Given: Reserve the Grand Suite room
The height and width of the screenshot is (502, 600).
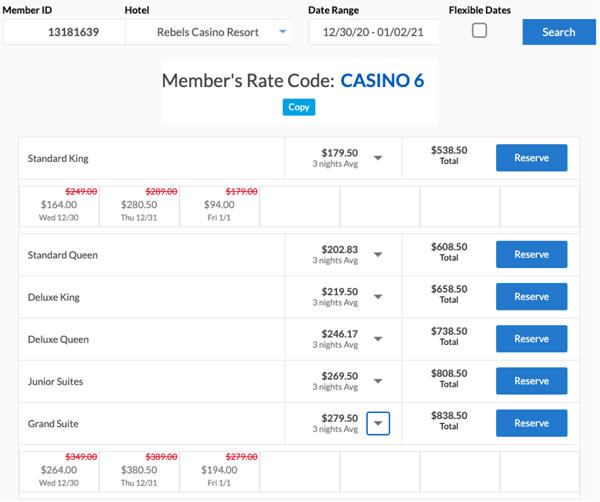Looking at the screenshot, I should [532, 423].
